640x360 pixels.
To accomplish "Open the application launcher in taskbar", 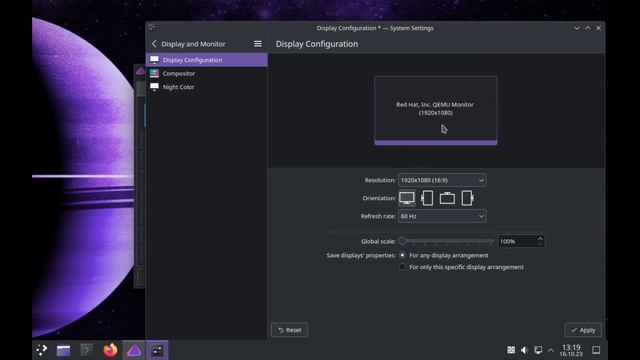I will pos(42,350).
